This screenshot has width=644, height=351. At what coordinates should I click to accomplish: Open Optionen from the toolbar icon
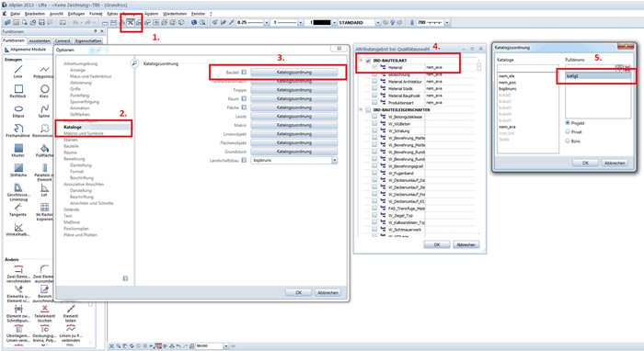tap(131, 23)
